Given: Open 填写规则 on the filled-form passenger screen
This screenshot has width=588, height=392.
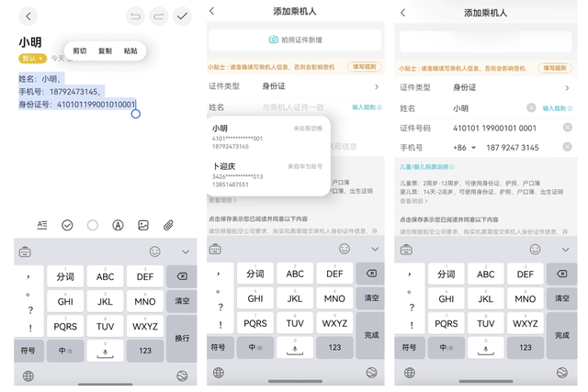Looking at the screenshot, I should tap(555, 68).
